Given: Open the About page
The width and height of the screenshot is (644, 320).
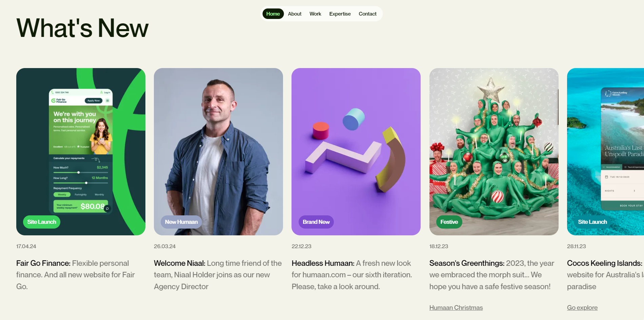Looking at the screenshot, I should 295,14.
